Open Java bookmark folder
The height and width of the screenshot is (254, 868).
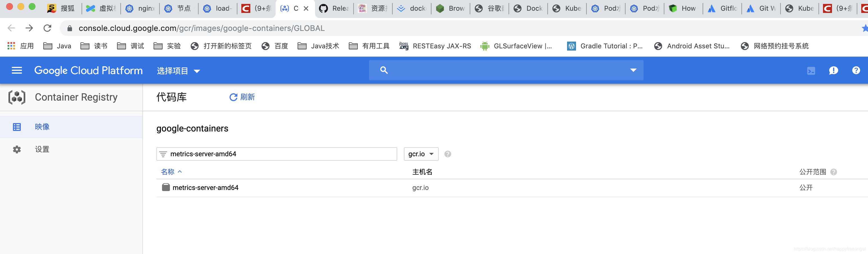coord(57,46)
